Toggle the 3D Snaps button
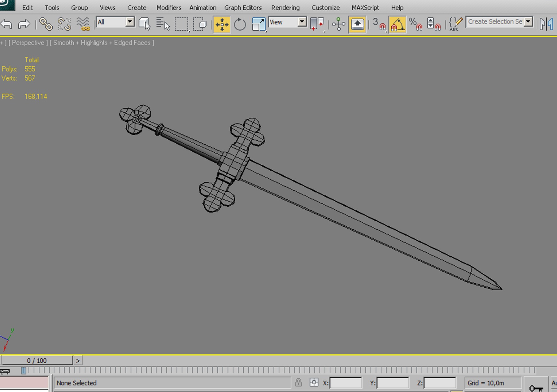557x392 pixels. (x=379, y=24)
